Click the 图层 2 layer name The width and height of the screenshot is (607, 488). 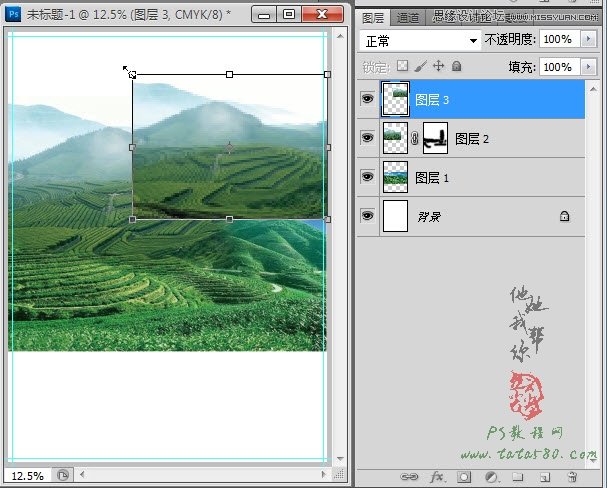coord(472,139)
